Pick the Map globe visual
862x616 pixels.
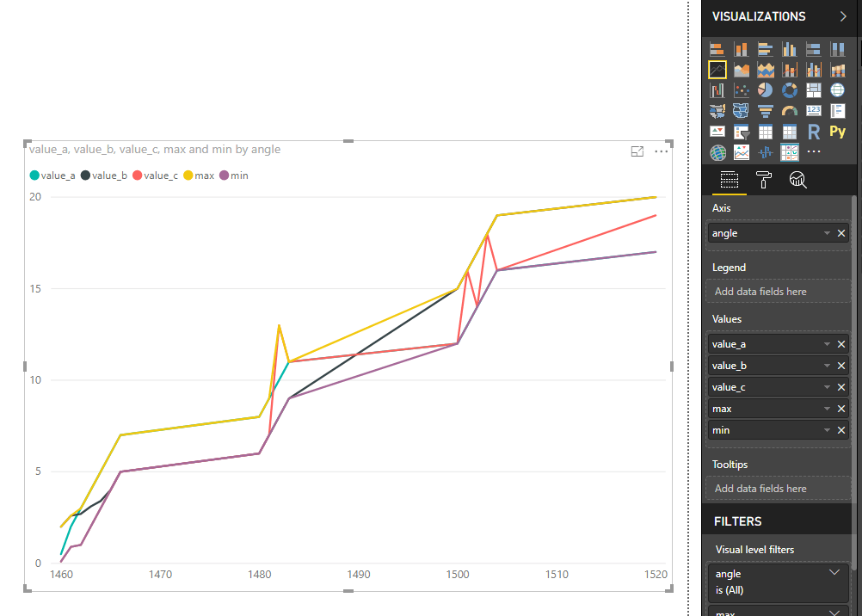(837, 90)
